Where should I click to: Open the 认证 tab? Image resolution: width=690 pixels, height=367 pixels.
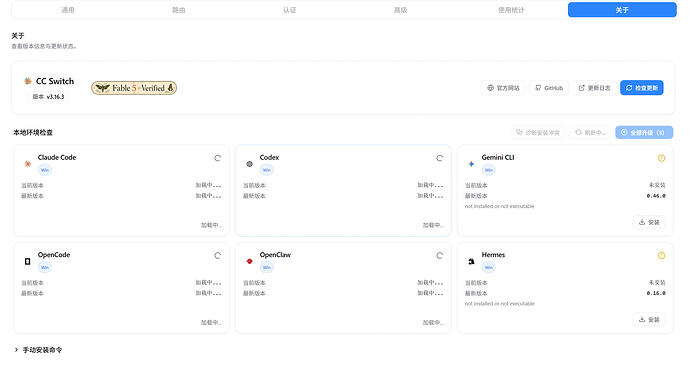[x=290, y=10]
